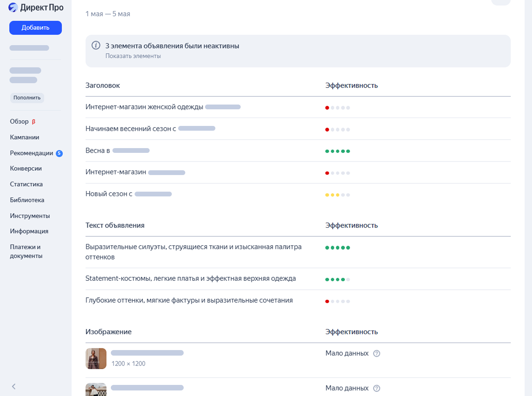The height and width of the screenshot is (396, 532).
Task: Open the Конверсии menu item
Action: click(x=26, y=169)
